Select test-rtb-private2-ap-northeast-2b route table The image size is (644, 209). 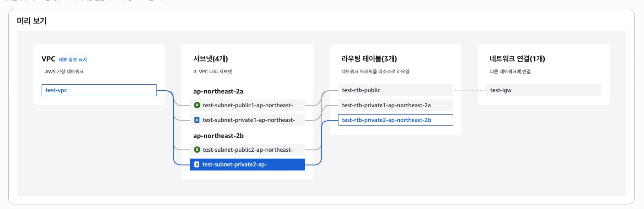tap(396, 120)
